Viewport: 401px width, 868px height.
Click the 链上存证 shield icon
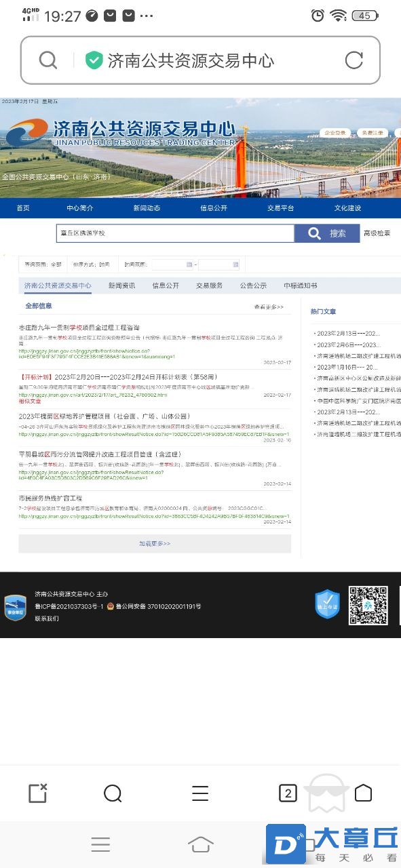click(x=327, y=604)
